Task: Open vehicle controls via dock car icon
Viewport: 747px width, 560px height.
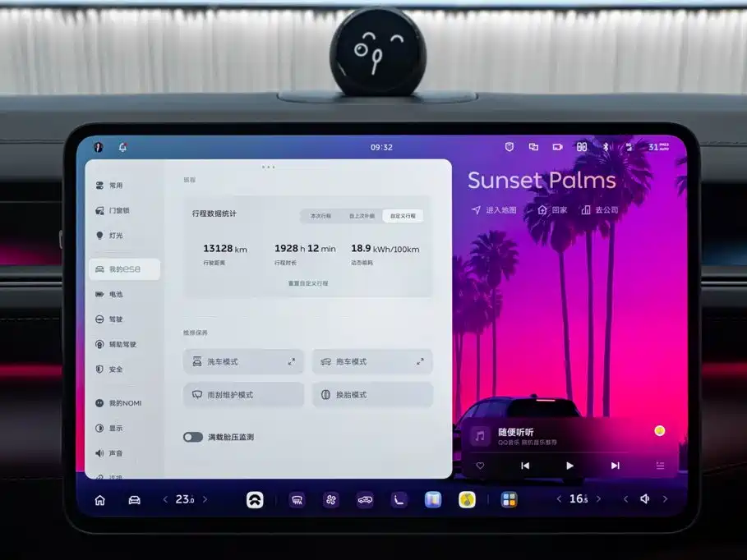Action: 134,500
